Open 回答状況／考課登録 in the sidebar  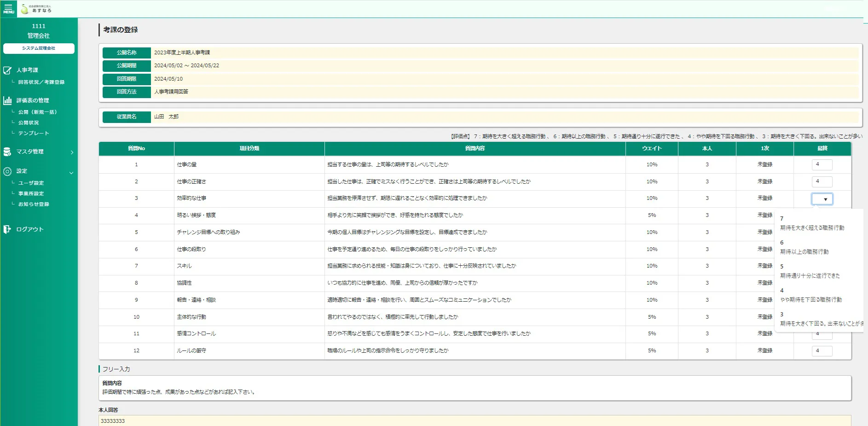coord(41,82)
